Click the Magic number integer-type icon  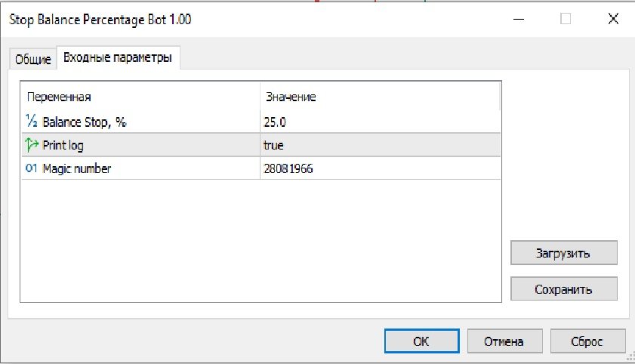click(31, 168)
